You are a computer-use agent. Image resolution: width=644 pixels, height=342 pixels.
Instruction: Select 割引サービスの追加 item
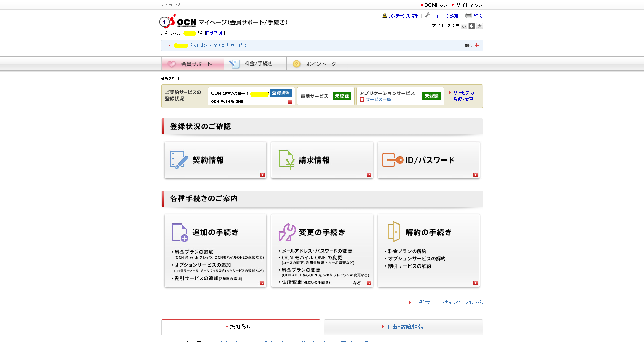(196, 278)
